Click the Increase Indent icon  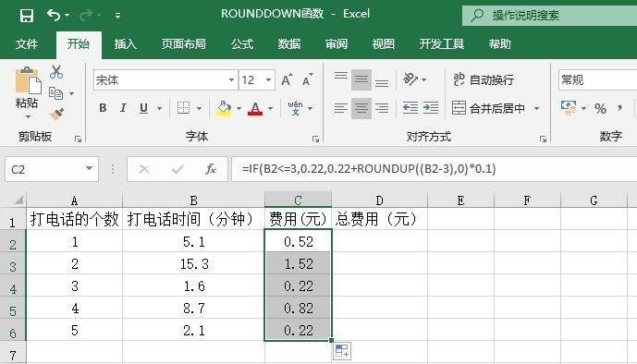point(431,108)
